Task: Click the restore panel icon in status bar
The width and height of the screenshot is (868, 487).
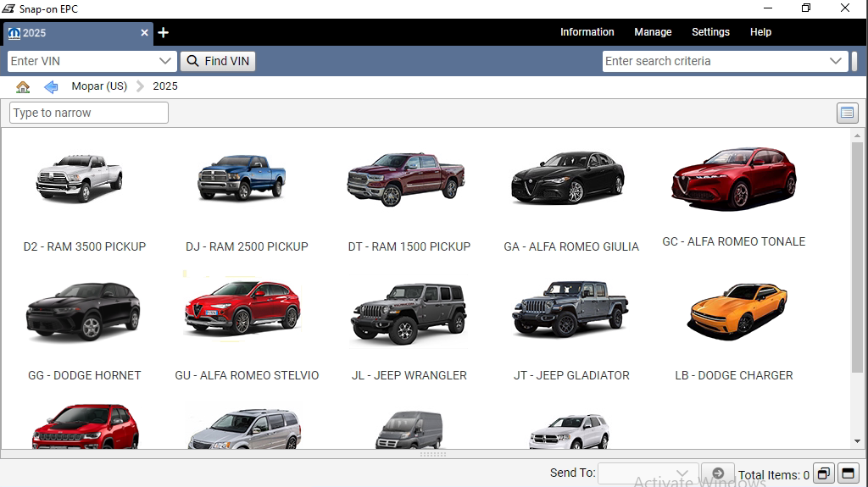Action: (x=824, y=473)
